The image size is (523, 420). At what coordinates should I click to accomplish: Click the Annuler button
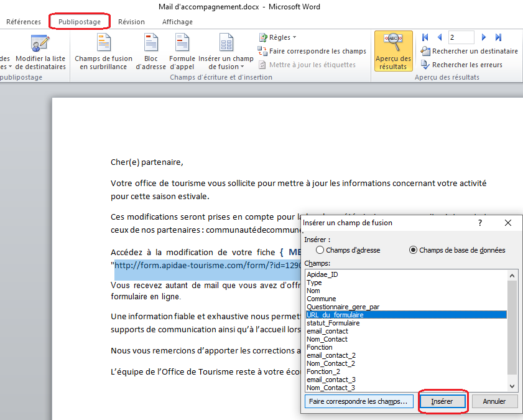pyautogui.click(x=494, y=401)
